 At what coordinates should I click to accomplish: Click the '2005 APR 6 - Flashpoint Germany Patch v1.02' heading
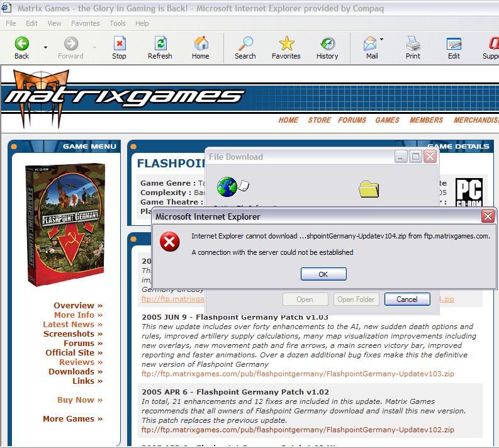235,392
